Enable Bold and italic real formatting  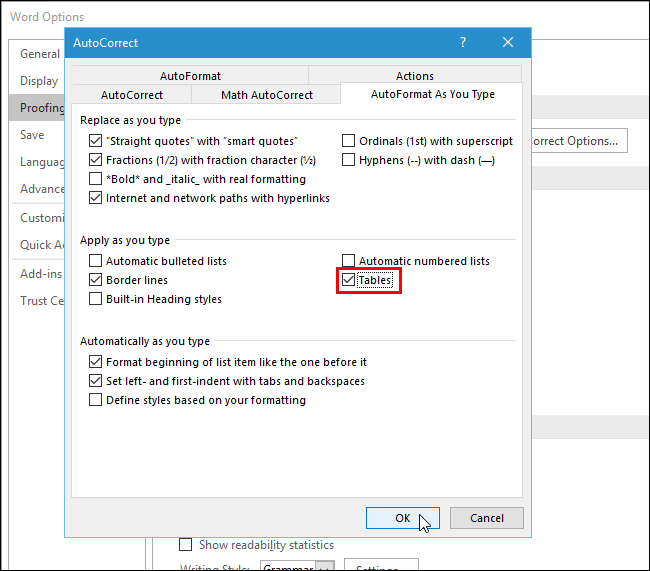[x=95, y=179]
